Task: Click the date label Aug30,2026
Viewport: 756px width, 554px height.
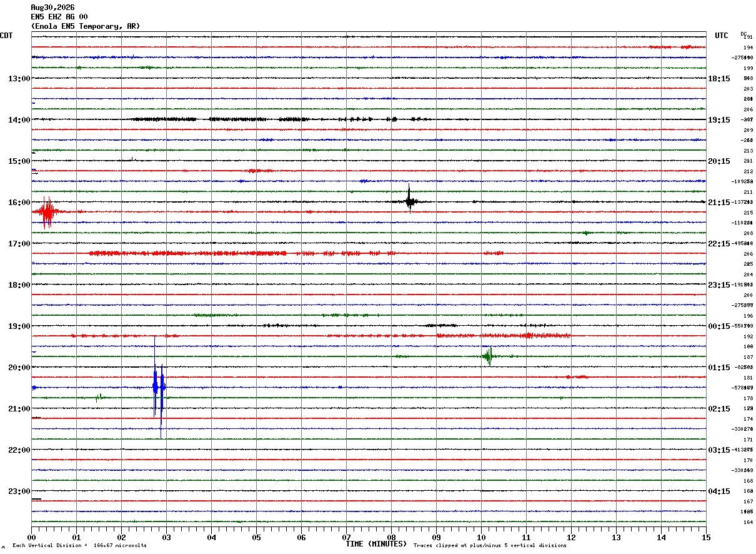Action: coord(52,8)
